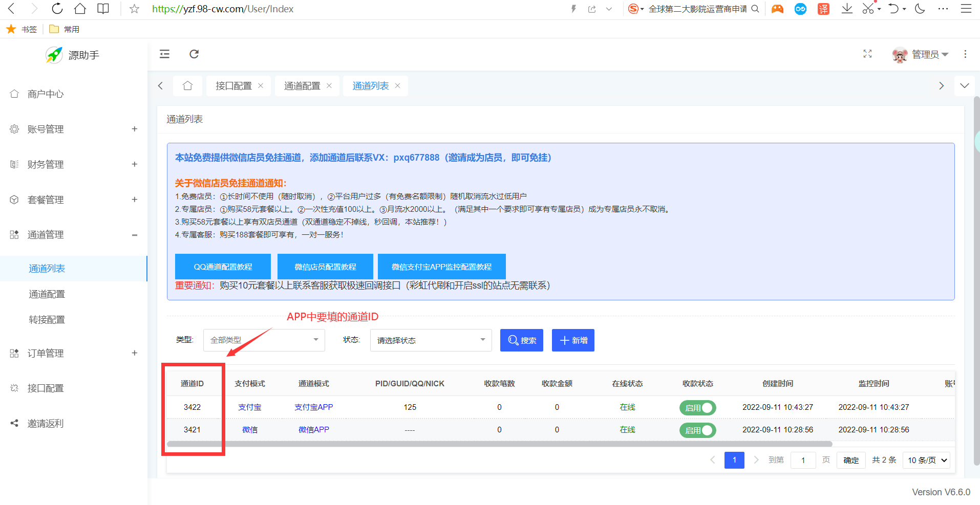Screen dimensions: 980x505
Task: Enter fullscreen with the expand icon
Action: [867, 54]
